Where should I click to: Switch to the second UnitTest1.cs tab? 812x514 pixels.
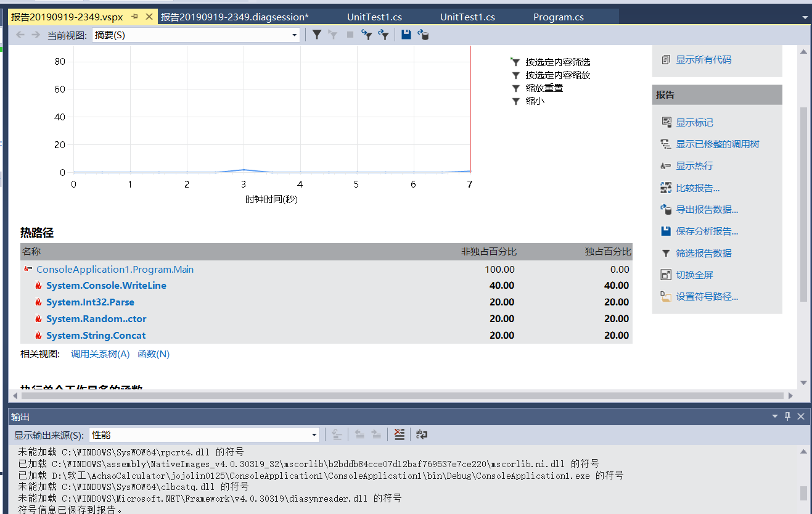(x=467, y=17)
